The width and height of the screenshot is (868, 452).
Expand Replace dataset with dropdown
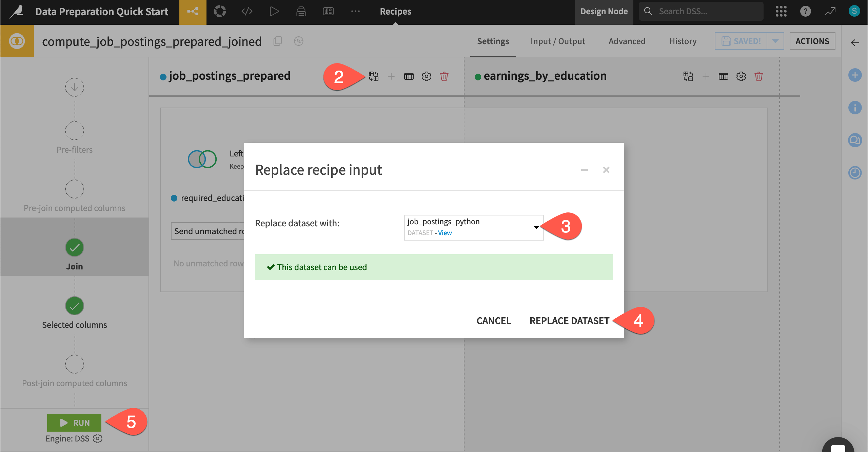click(474, 227)
